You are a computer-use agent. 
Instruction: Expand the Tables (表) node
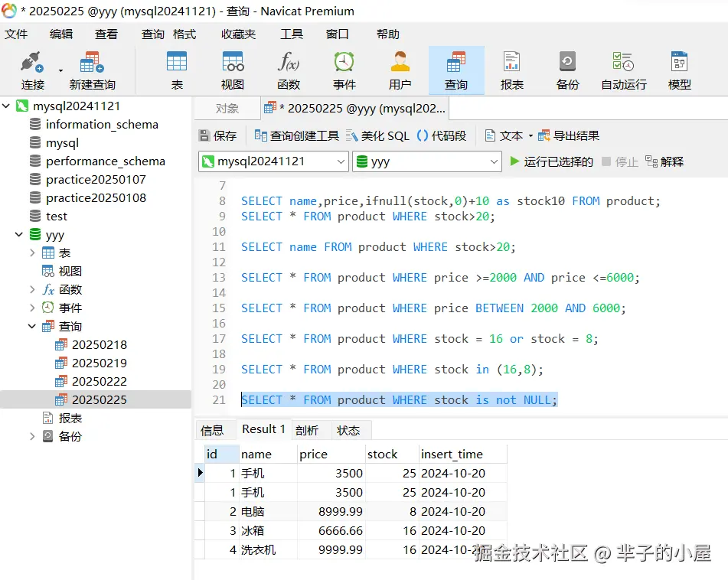coord(32,253)
